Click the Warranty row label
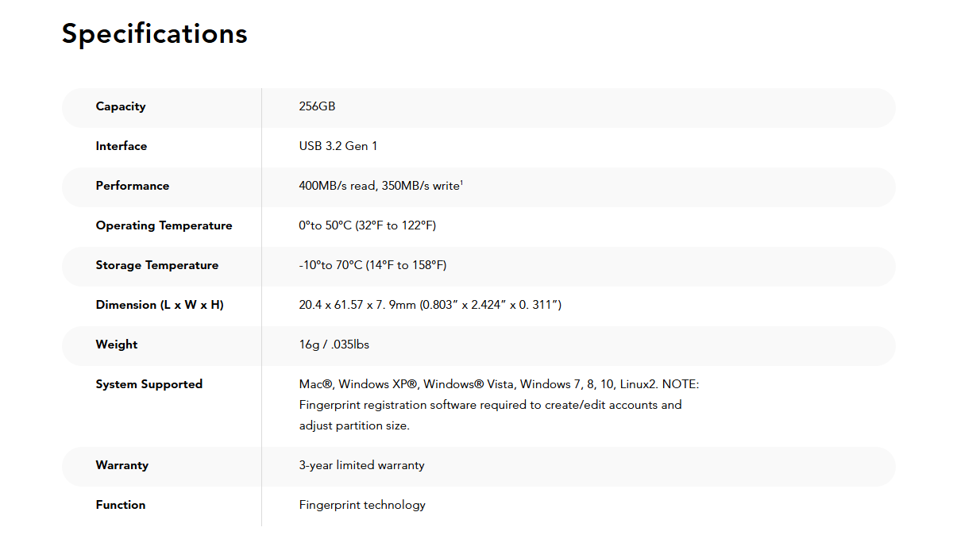Screen dimensions: 980x539 122,465
